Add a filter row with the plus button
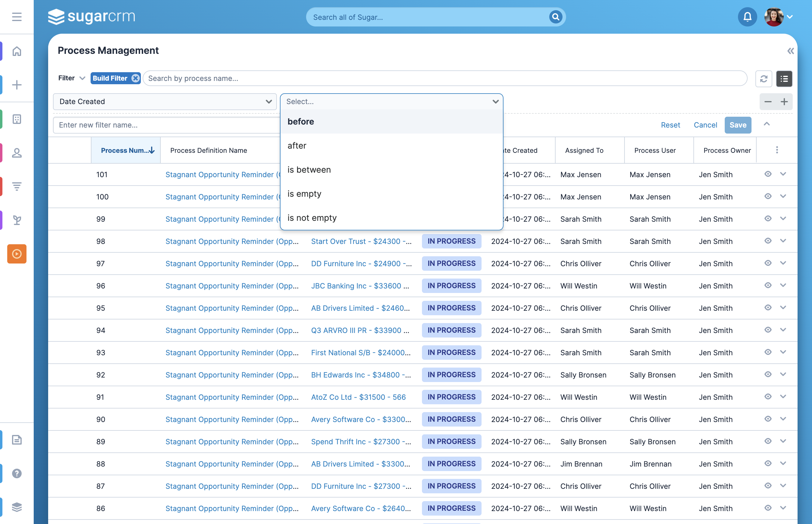 tap(784, 102)
